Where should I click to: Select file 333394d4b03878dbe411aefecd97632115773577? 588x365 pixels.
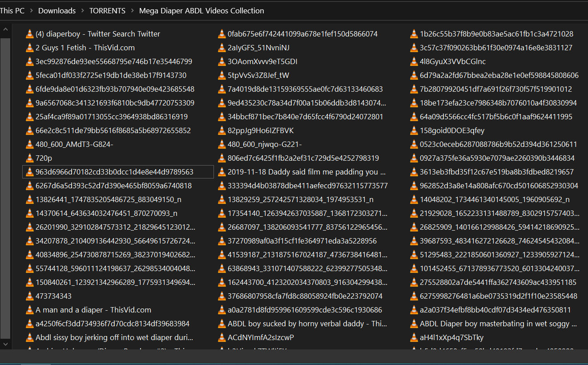(307, 186)
